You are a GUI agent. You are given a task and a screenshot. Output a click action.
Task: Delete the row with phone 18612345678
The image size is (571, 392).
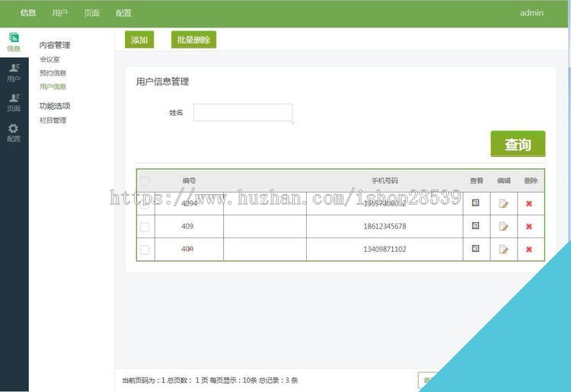529,226
